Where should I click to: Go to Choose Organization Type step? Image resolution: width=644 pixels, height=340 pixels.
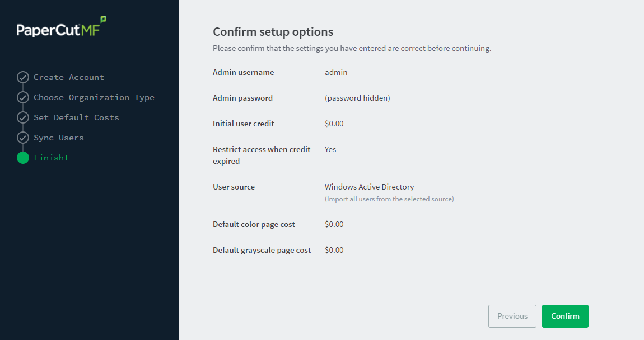(94, 97)
